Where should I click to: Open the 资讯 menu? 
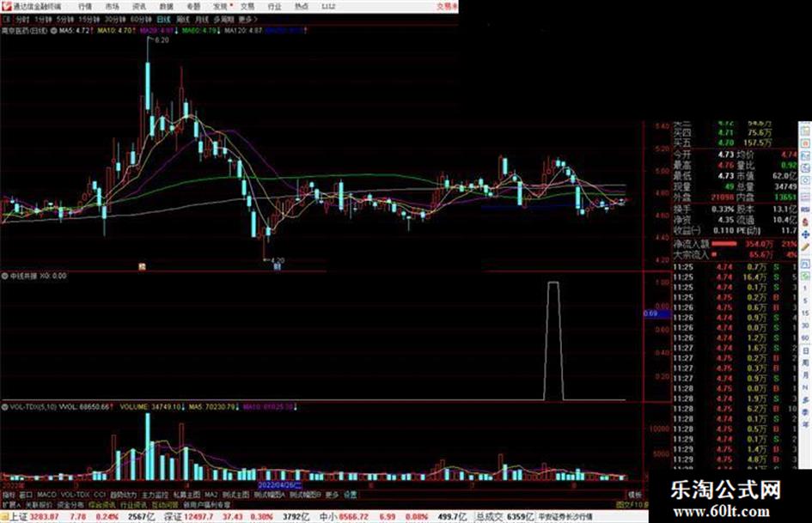click(x=139, y=6)
